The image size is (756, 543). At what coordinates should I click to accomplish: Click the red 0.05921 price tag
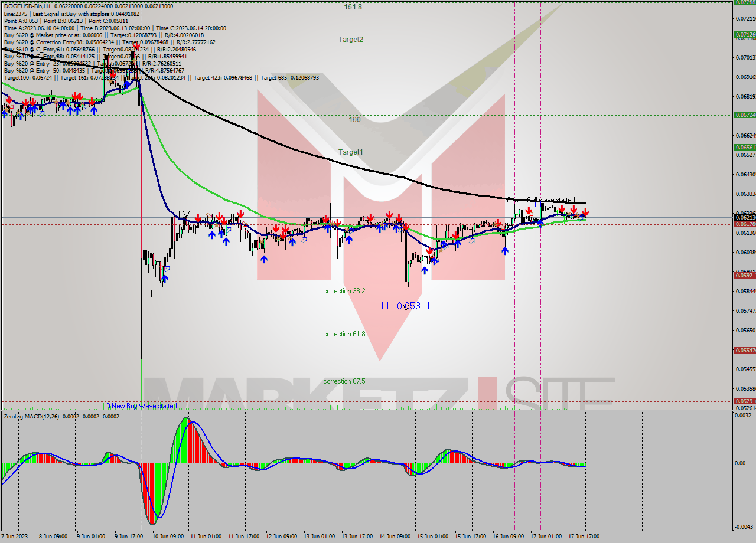point(744,275)
